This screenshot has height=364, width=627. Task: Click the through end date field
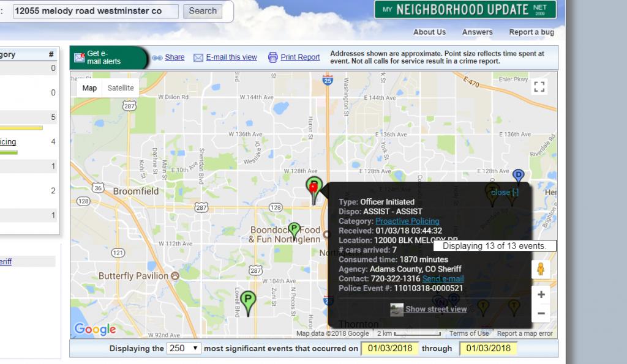(488, 348)
